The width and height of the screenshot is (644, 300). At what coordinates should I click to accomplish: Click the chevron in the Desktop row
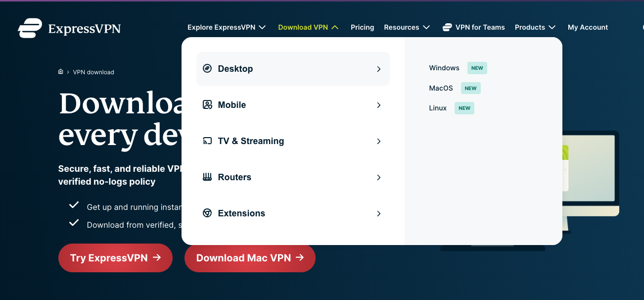click(379, 69)
